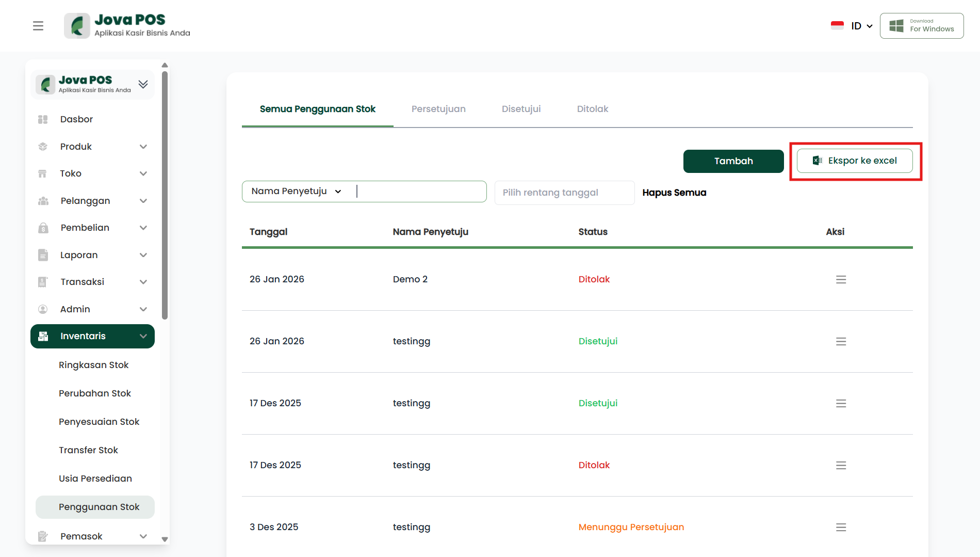The width and height of the screenshot is (980, 557).
Task: Open the hamburger menu in the header
Action: [x=38, y=26]
